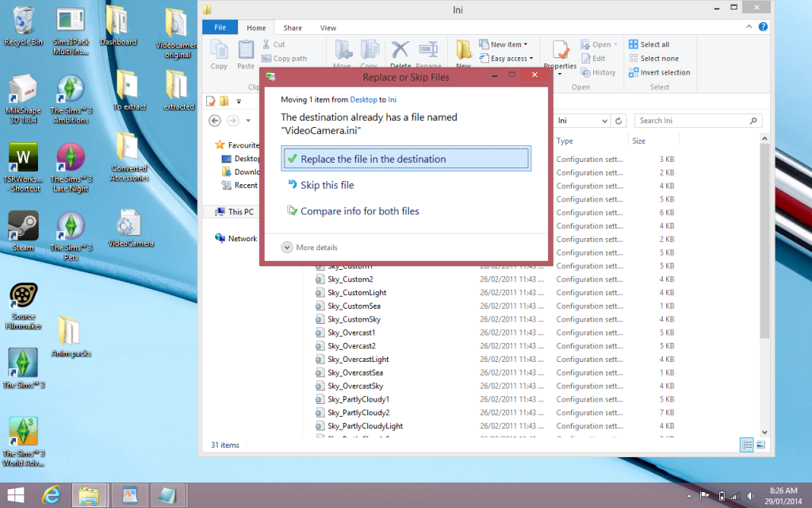Select The Sims 3 Ambitions shortcut
This screenshot has height=508, width=812.
click(71, 98)
